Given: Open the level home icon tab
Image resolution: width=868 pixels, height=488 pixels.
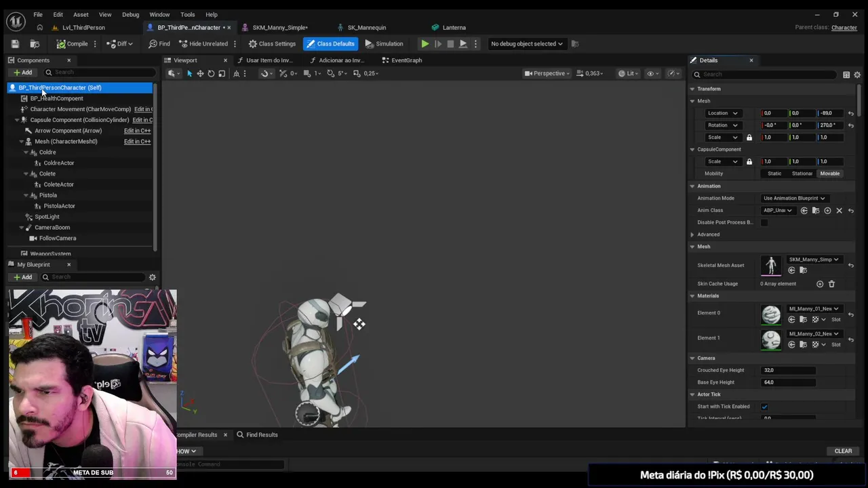Looking at the screenshot, I should 39,28.
